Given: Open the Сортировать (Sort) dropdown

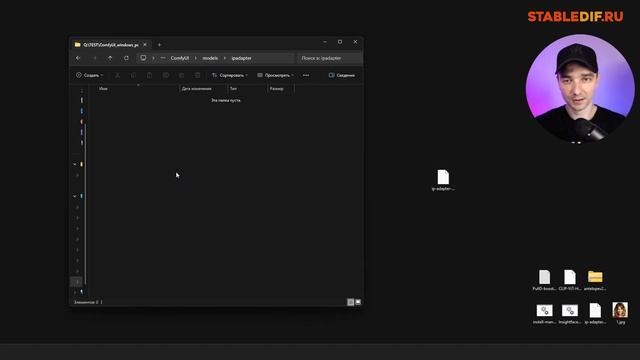Looking at the screenshot, I should [x=230, y=75].
